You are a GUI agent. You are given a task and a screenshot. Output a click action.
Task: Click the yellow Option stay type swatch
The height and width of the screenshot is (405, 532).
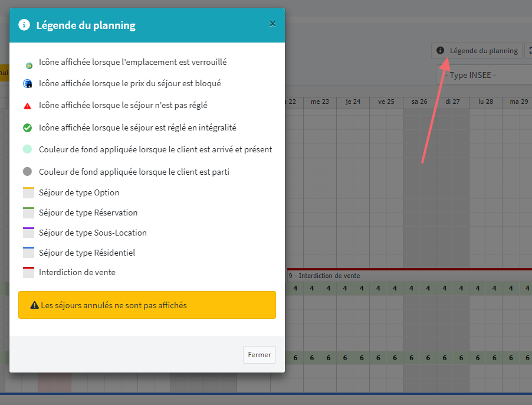[x=28, y=193]
